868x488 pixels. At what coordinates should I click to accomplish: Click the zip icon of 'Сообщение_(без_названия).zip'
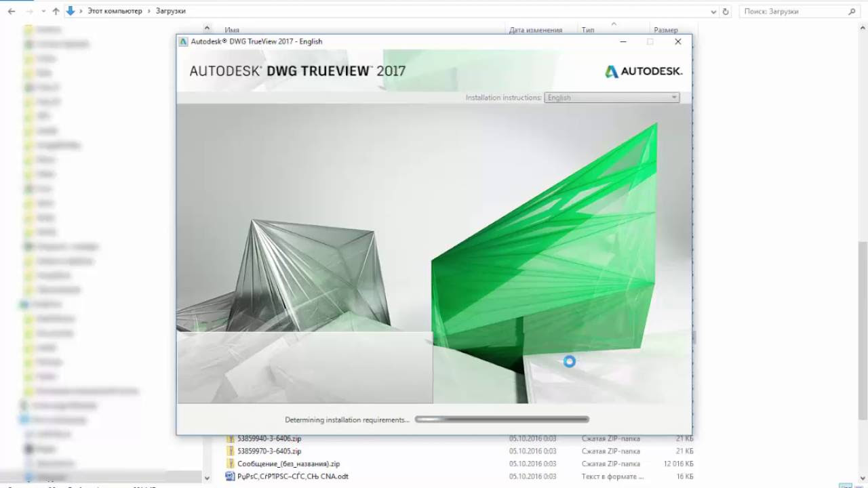point(230,464)
